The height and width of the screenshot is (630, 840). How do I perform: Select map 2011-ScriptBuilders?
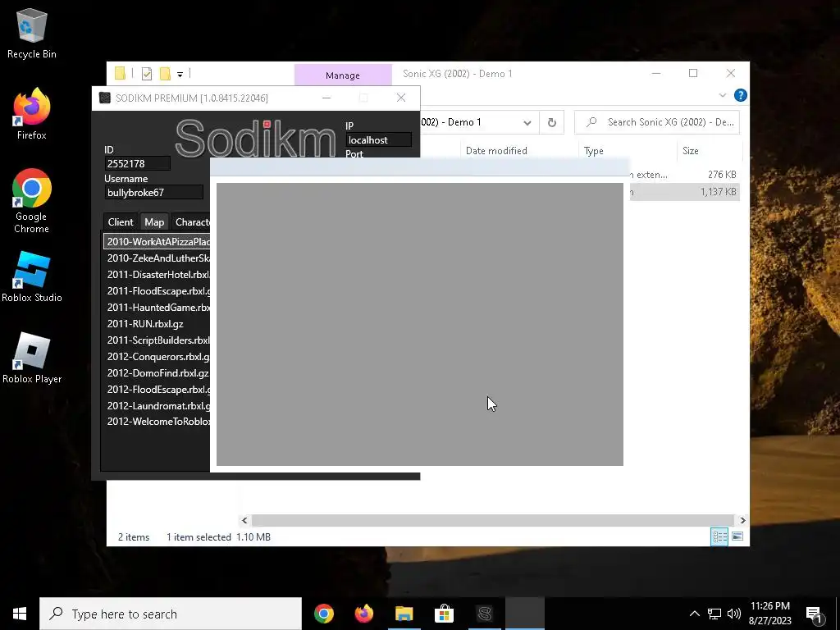point(157,340)
